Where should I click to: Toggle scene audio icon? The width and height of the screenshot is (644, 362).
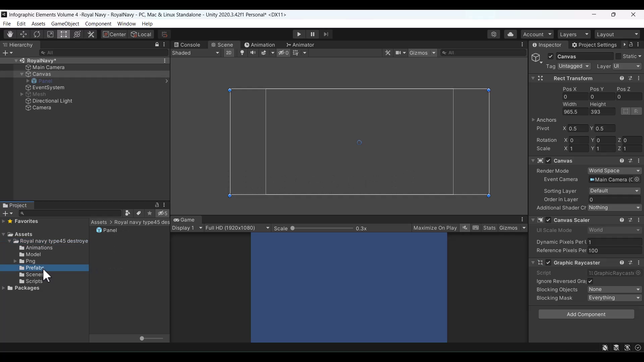coord(253,53)
